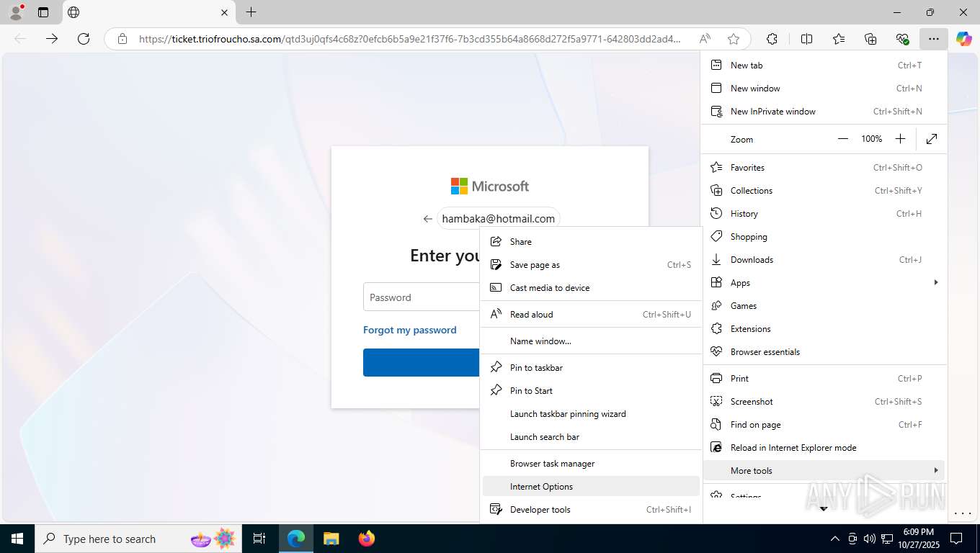This screenshot has height=553, width=980.
Task: Launch Firefox from the taskbar
Action: click(367, 539)
